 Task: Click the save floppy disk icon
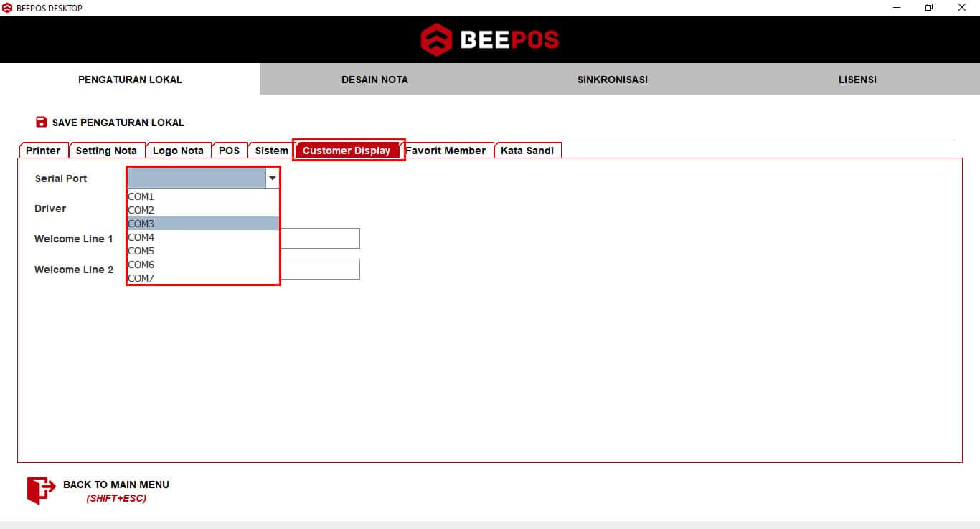pyautogui.click(x=41, y=122)
